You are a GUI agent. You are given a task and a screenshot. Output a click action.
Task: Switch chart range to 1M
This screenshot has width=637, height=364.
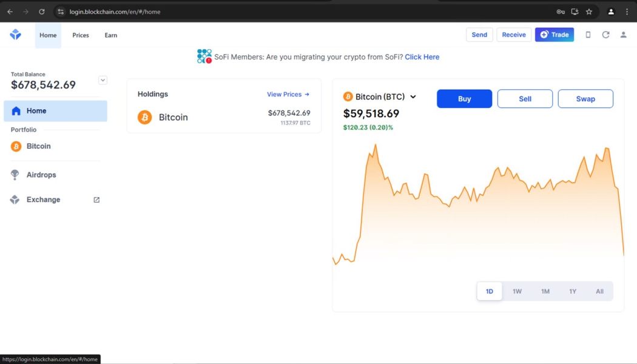(x=545, y=291)
